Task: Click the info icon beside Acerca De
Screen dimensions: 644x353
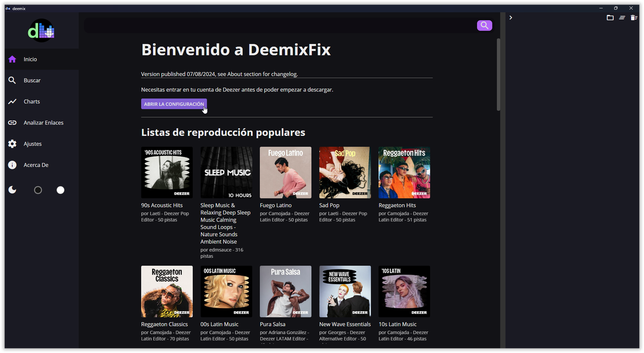Action: coord(12,165)
